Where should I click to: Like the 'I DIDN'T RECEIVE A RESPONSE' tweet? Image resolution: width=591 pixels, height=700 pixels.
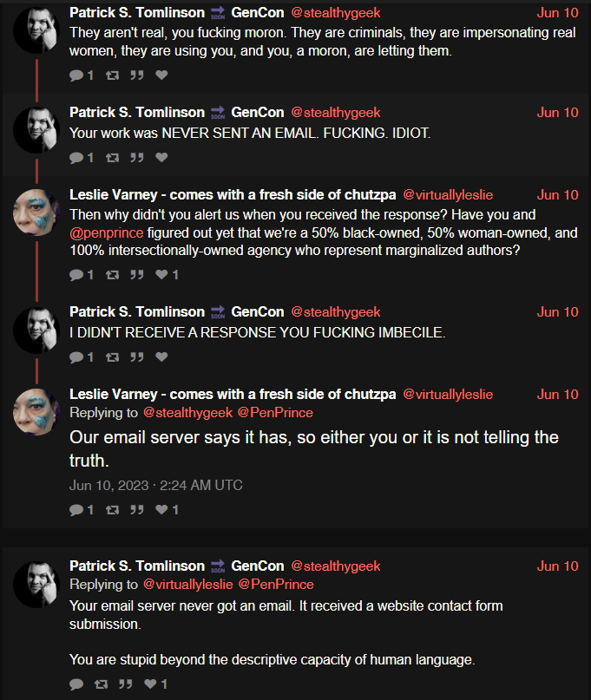click(x=161, y=357)
